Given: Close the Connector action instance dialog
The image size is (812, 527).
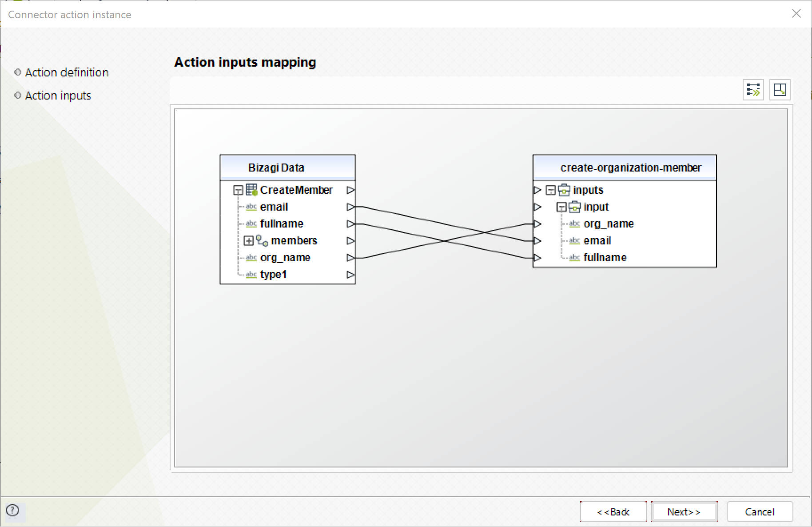Looking at the screenshot, I should click(796, 14).
